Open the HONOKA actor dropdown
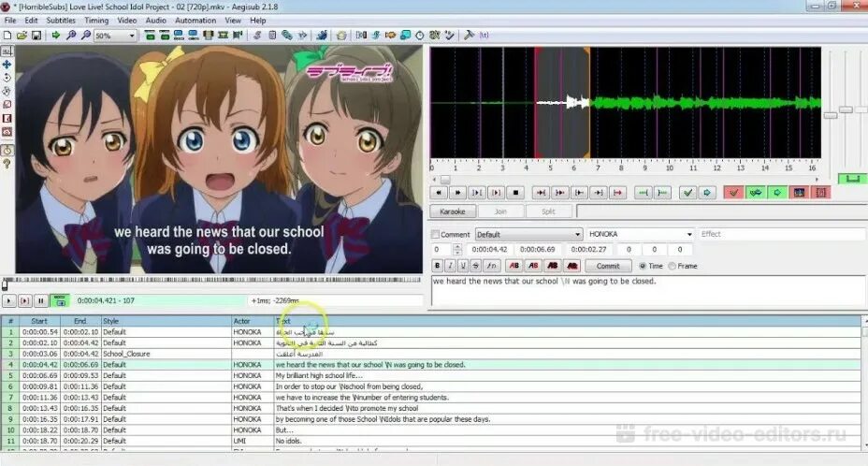 (x=640, y=234)
